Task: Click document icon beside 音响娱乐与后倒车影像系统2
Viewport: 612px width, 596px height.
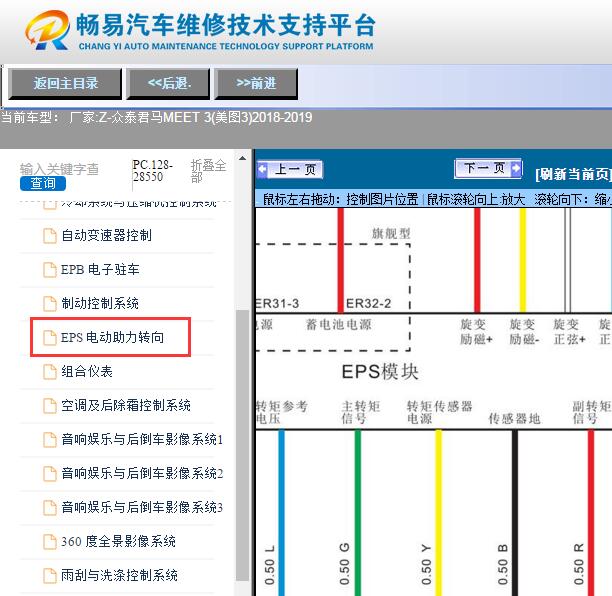Action: point(50,473)
